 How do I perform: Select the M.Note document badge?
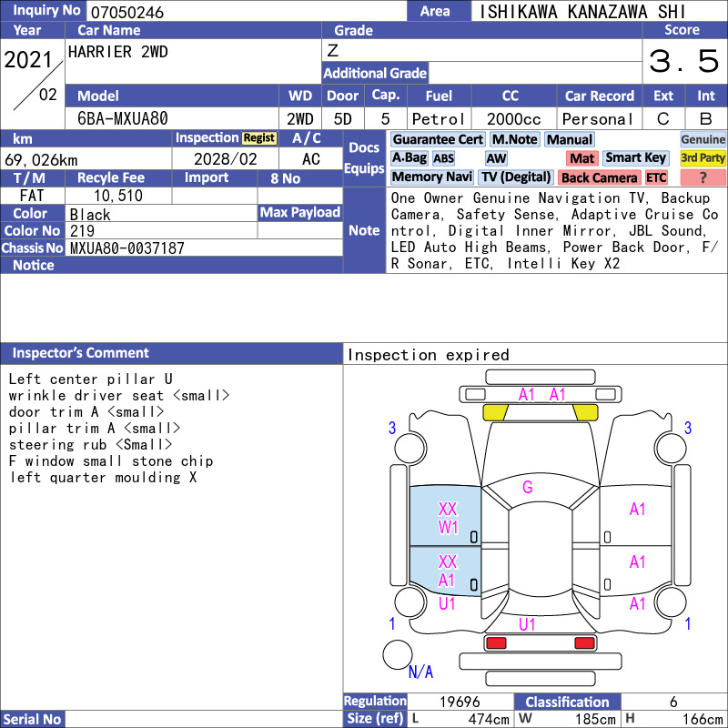(514, 139)
